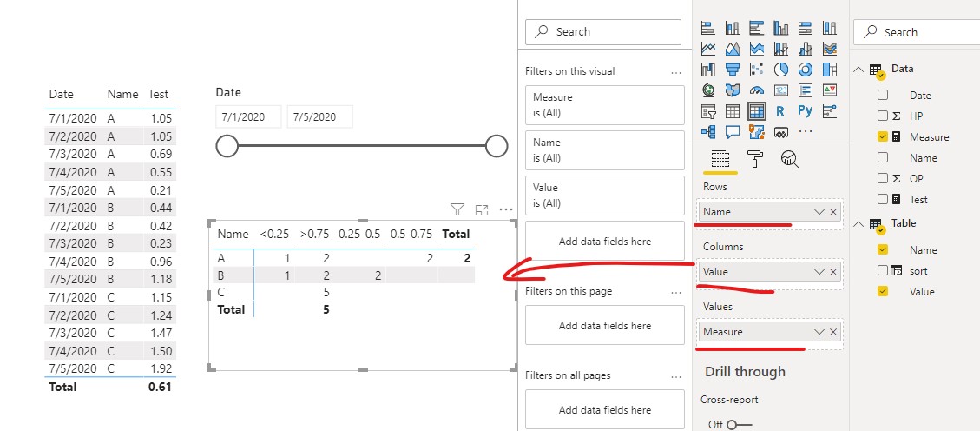Image resolution: width=980 pixels, height=431 pixels.
Task: Open focus mode for the matrix
Action: 481,210
